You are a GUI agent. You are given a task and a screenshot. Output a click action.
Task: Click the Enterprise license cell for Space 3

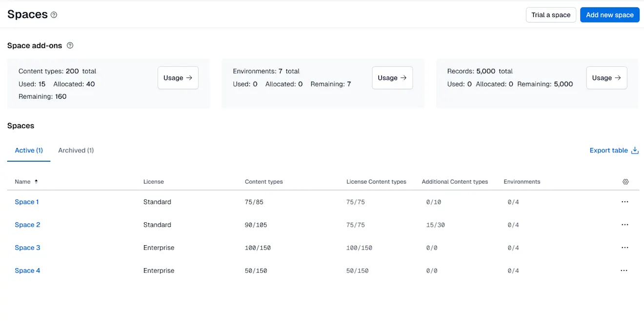pos(159,248)
